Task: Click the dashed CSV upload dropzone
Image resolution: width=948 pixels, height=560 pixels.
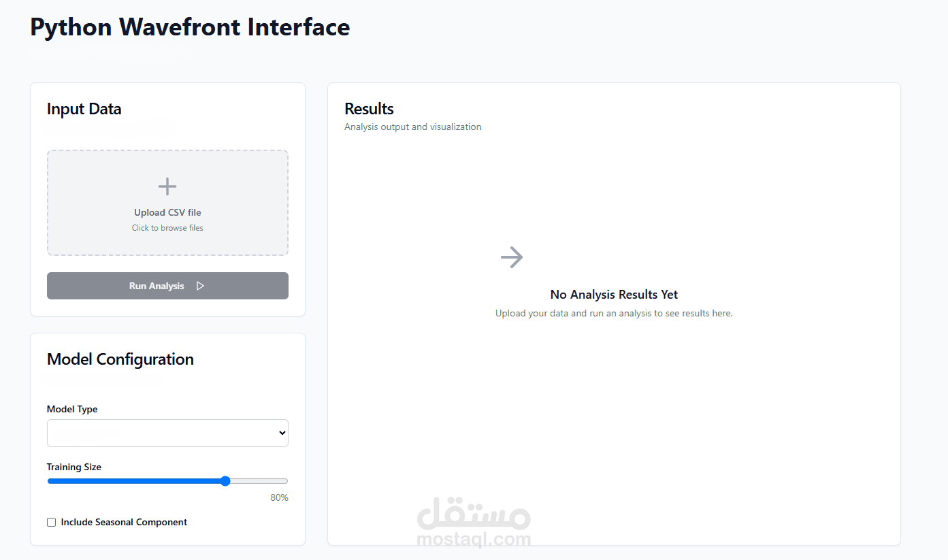Action: point(167,203)
